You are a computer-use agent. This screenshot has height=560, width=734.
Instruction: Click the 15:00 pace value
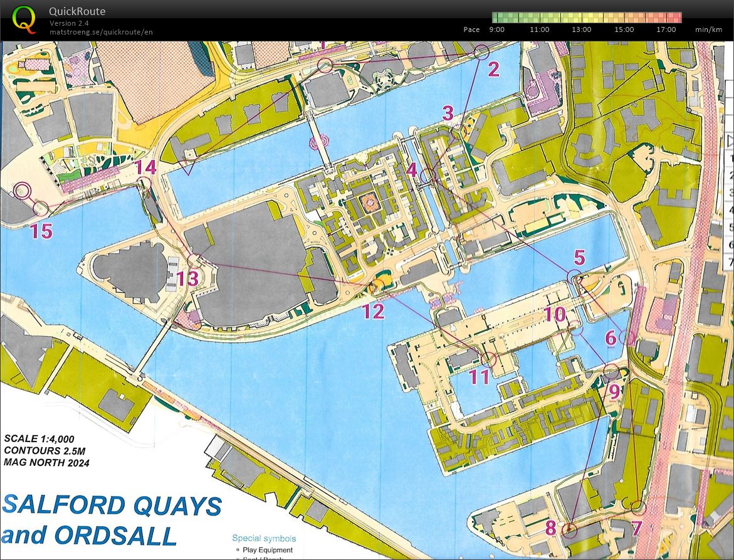(x=624, y=29)
